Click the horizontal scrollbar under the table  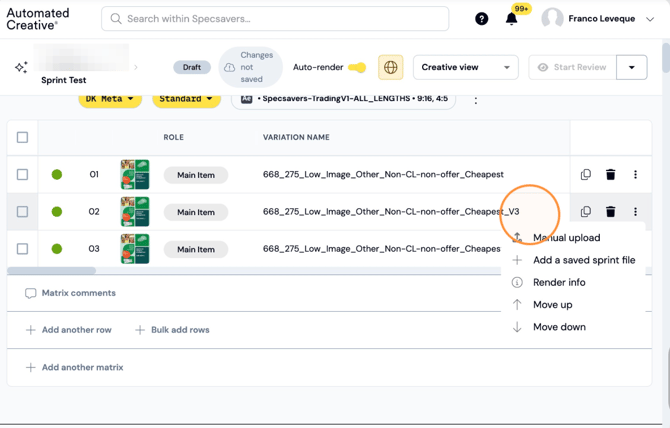(51, 270)
